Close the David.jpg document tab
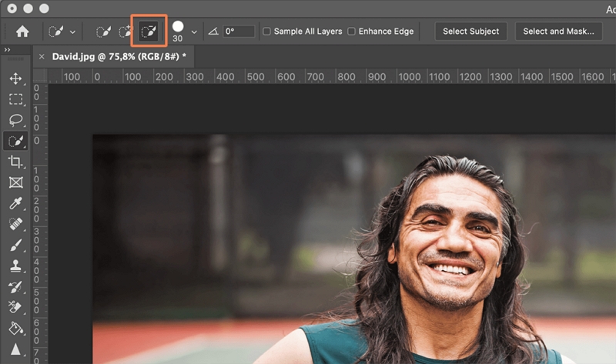The width and height of the screenshot is (616, 364). coord(41,57)
